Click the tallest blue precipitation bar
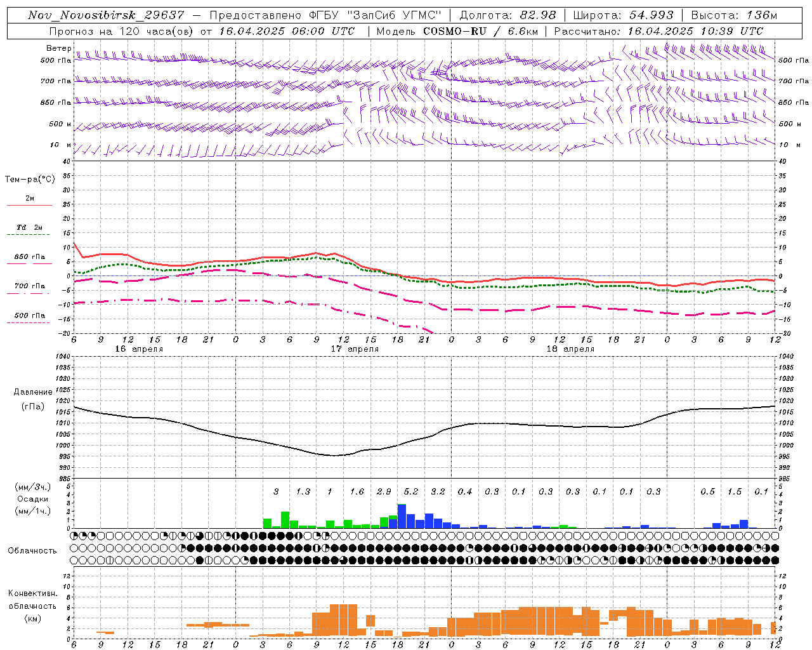 [x=402, y=517]
